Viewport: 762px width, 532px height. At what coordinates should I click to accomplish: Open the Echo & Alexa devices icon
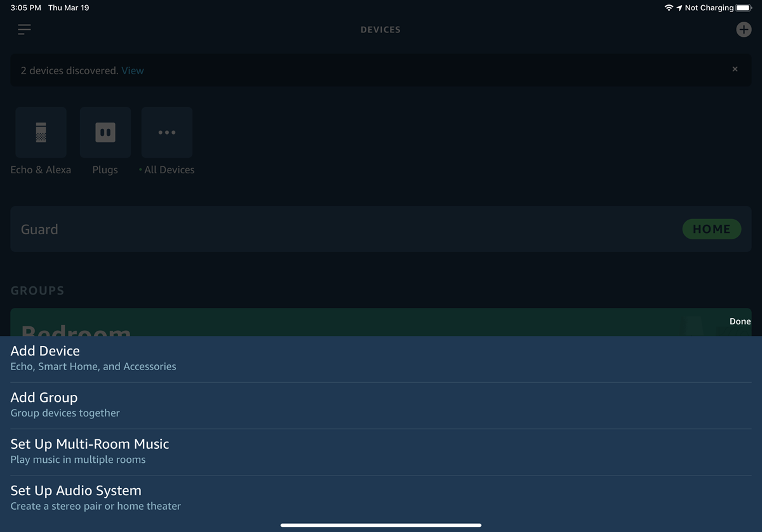click(x=41, y=132)
